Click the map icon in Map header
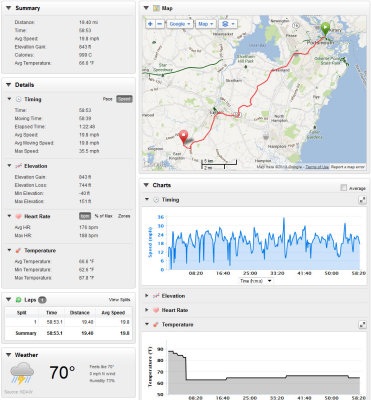The width and height of the screenshot is (371, 400). tap(156, 8)
